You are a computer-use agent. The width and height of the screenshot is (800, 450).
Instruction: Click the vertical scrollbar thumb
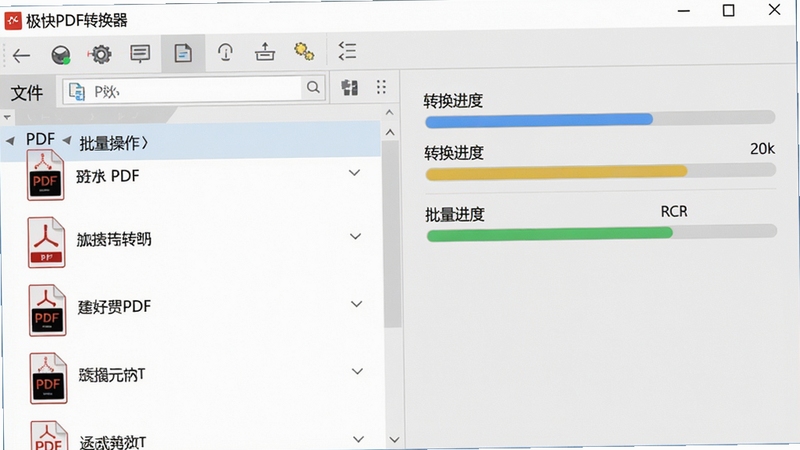coord(391,234)
